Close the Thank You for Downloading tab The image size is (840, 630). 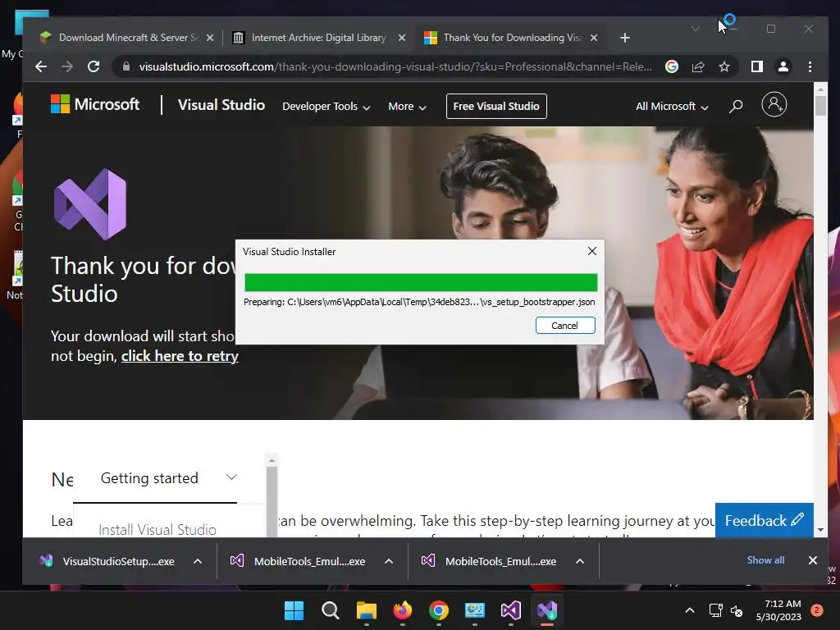[x=594, y=38]
